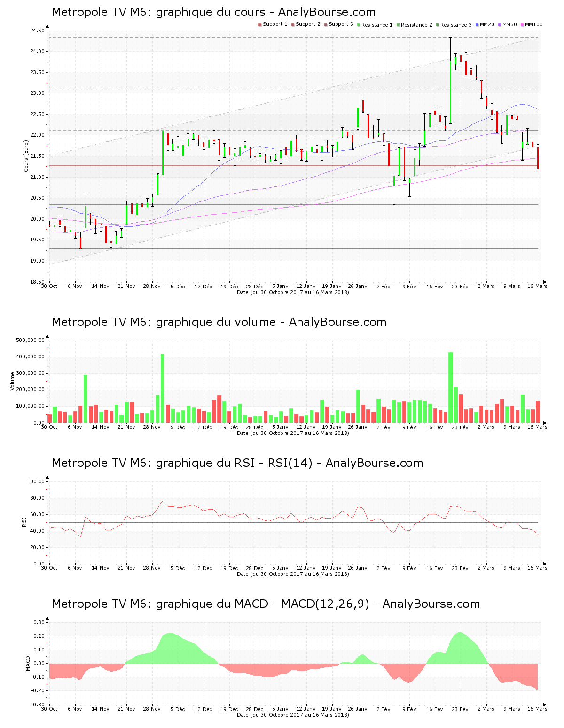
Task: Toggle the MM50 moving average legend item
Action: [509, 24]
